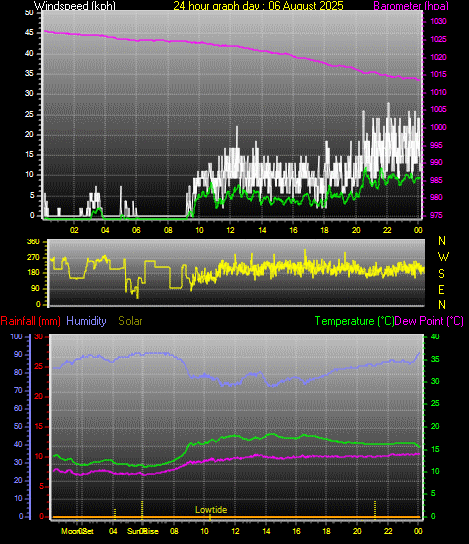The image size is (469, 544).
Task: Click the 14 hour label on bottom chart
Action: click(266, 531)
